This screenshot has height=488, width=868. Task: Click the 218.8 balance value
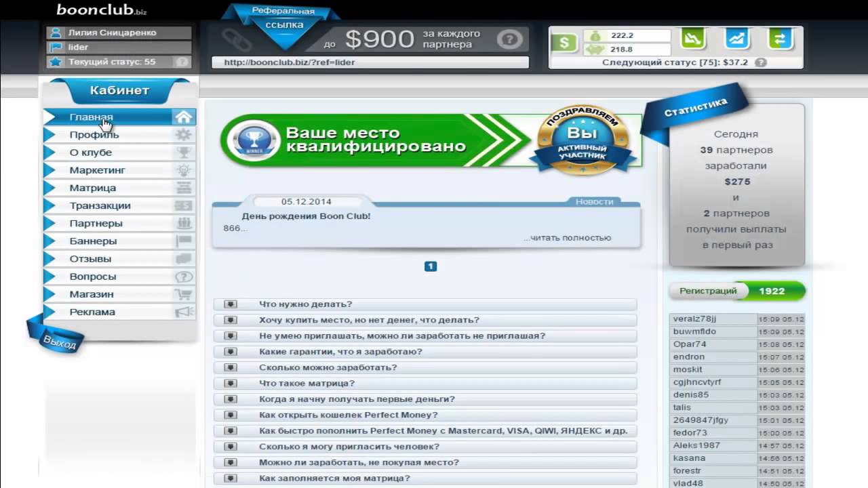pos(622,49)
